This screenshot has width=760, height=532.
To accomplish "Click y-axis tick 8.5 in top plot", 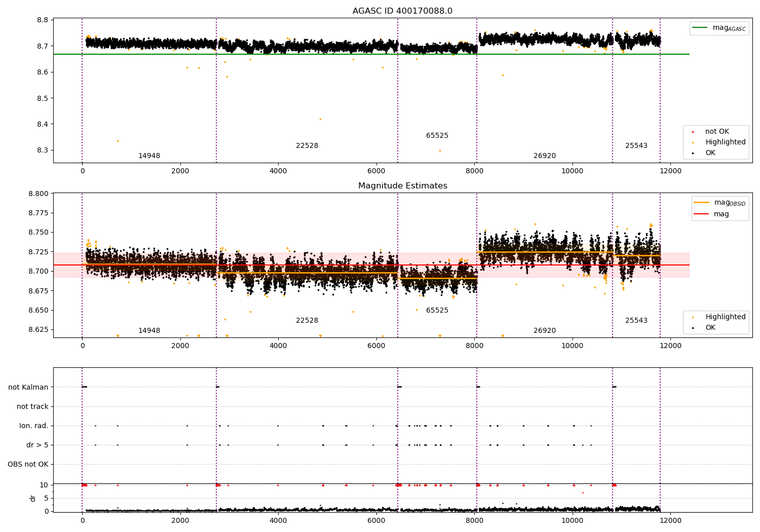I will coord(43,98).
